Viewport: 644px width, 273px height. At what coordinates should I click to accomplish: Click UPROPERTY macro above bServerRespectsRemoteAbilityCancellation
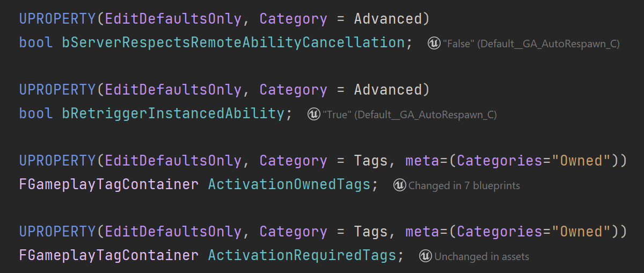tap(57, 19)
